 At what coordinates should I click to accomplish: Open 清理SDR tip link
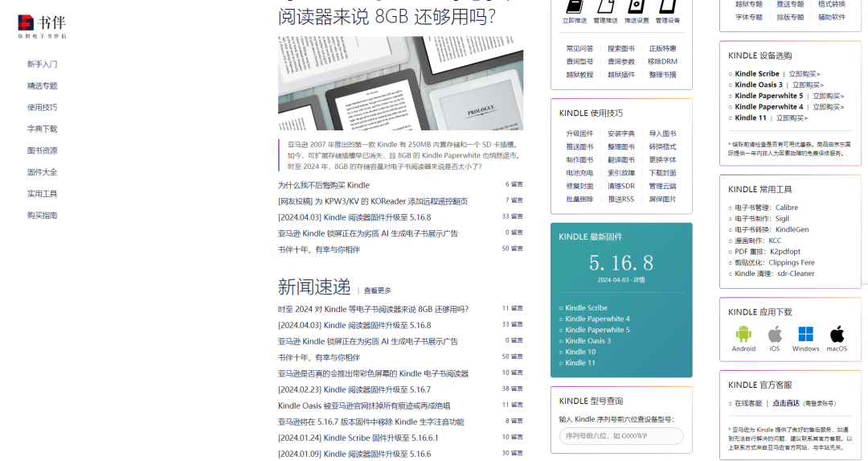pos(621,186)
